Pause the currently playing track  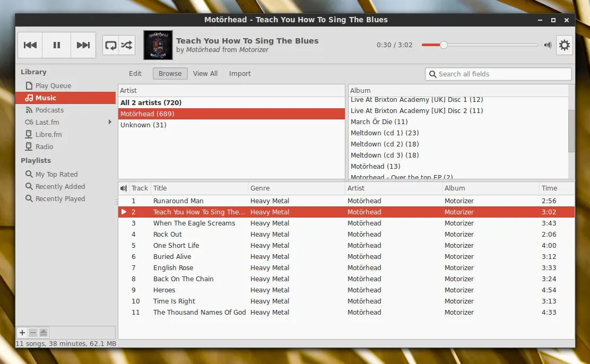[56, 45]
